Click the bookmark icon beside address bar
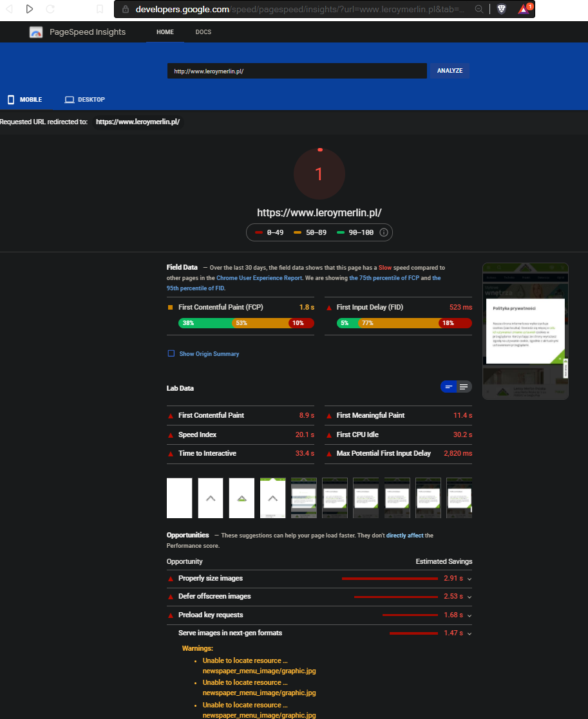The height and width of the screenshot is (719, 588). coord(99,9)
